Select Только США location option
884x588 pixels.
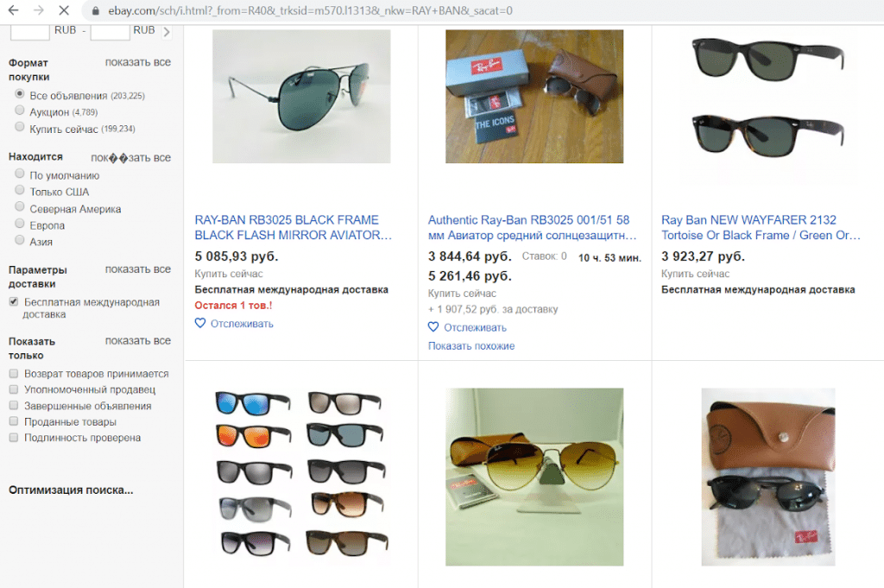tap(20, 189)
